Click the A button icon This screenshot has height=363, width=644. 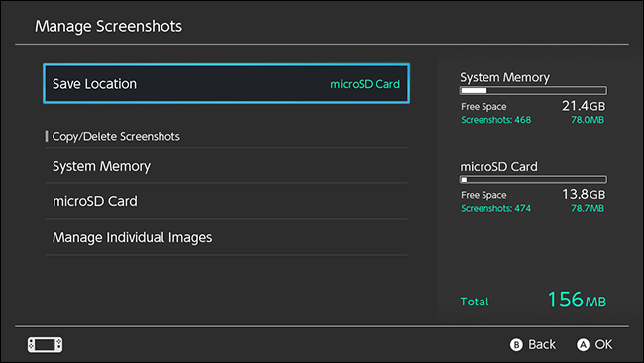click(583, 344)
